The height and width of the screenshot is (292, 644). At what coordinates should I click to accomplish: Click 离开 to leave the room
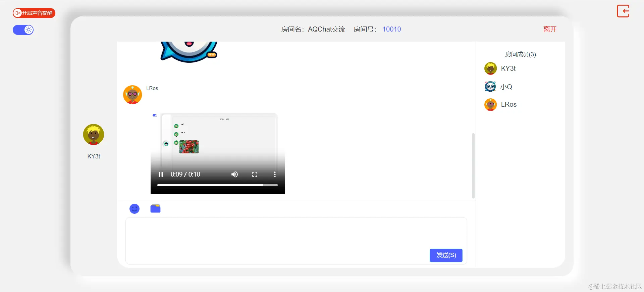click(550, 29)
